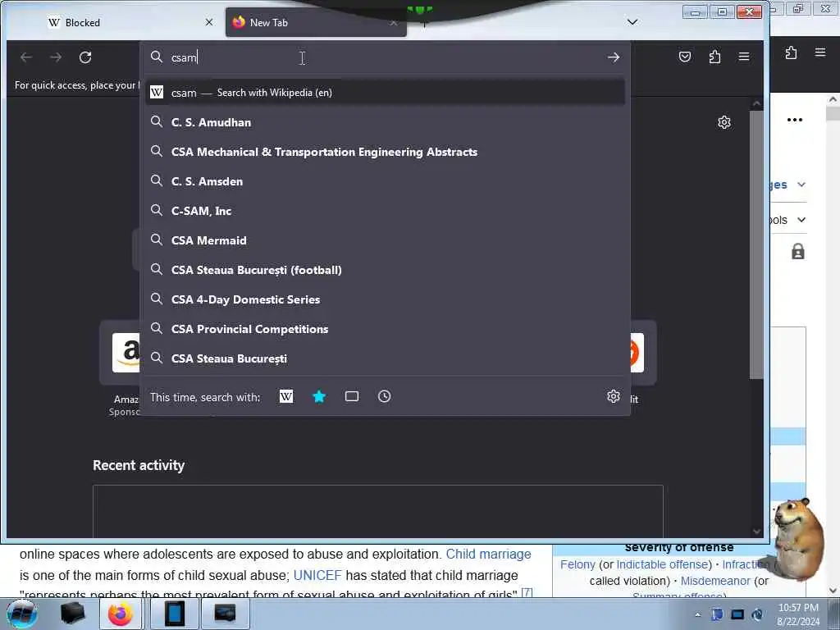Viewport: 840px width, 630px height.
Task: Close the New Tab tab
Action: pos(394,22)
